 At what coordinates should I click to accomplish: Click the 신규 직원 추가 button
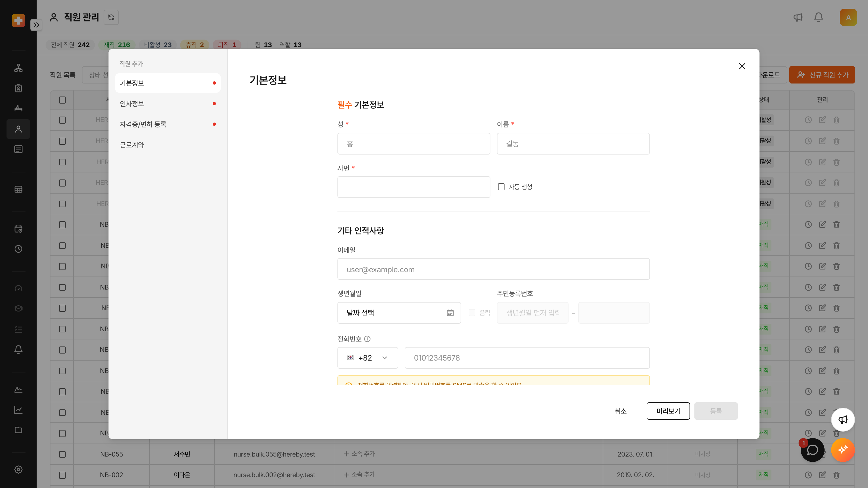coord(822,75)
